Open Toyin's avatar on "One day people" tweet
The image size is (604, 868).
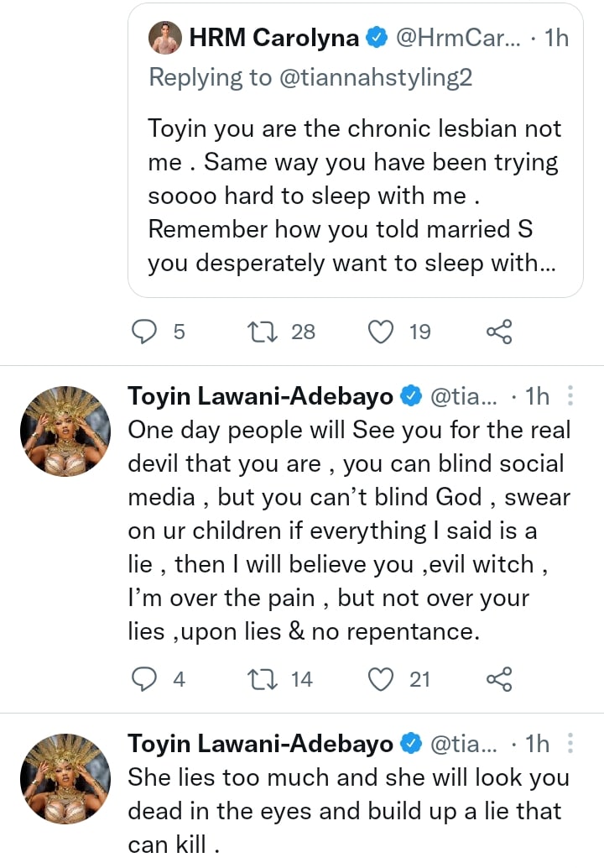(65, 431)
